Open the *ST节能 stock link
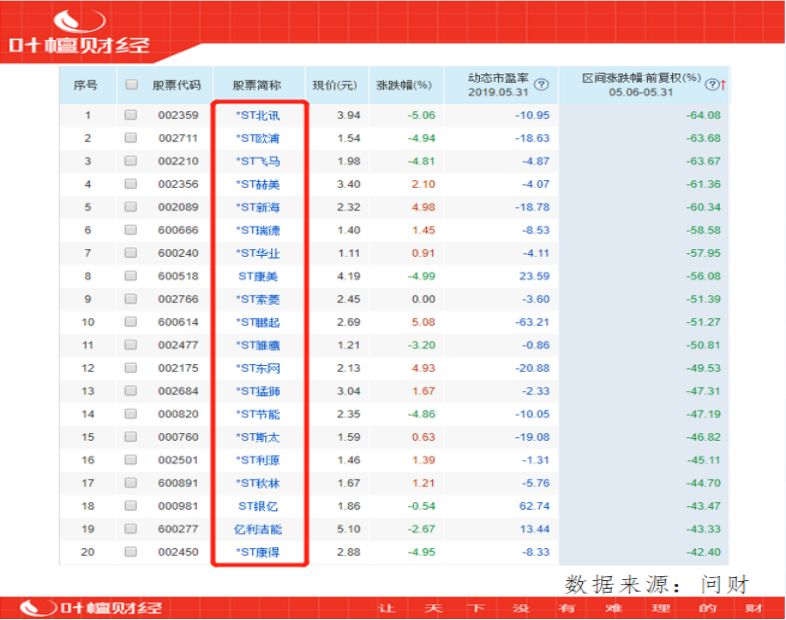The image size is (786, 620). 258,415
